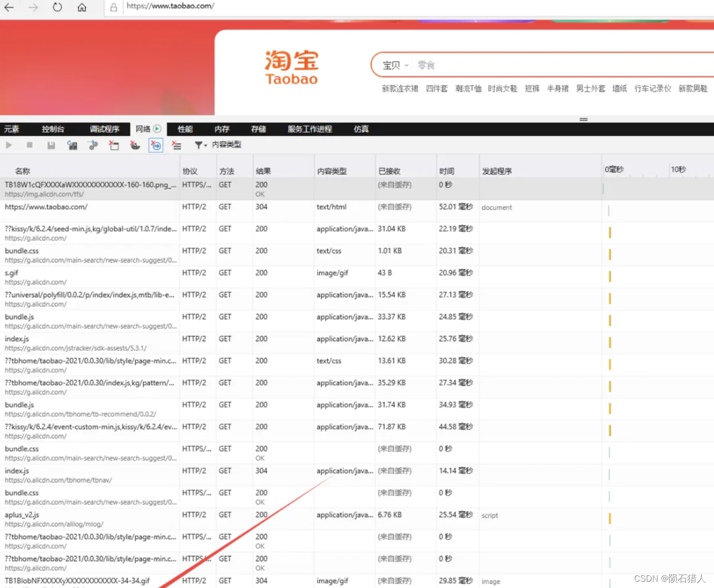This screenshot has width=714, height=588.
Task: Sort requests by the 结果 column header
Action: (264, 171)
